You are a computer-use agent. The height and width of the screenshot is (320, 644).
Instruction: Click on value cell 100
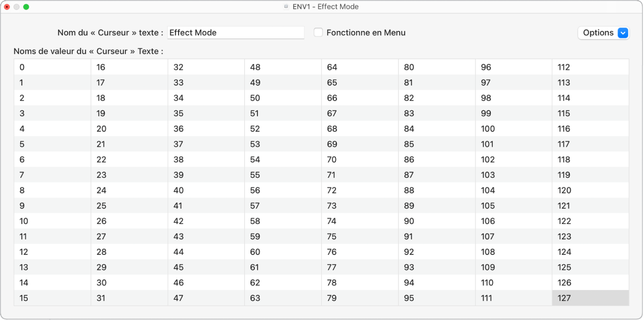[x=513, y=129]
